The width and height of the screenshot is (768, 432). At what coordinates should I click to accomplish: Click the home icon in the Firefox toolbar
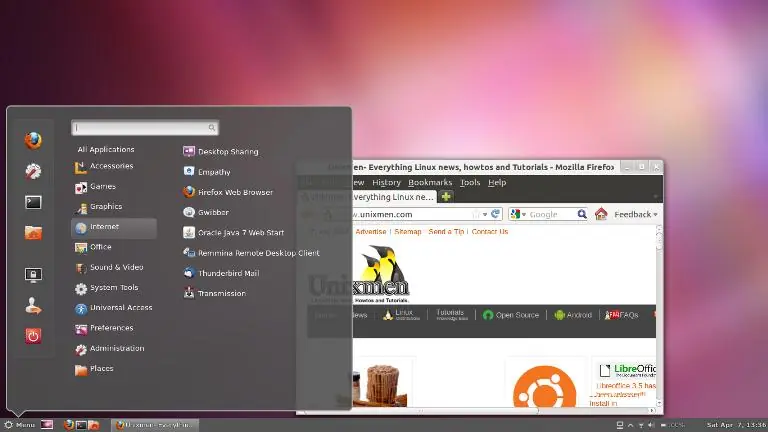[601, 214]
